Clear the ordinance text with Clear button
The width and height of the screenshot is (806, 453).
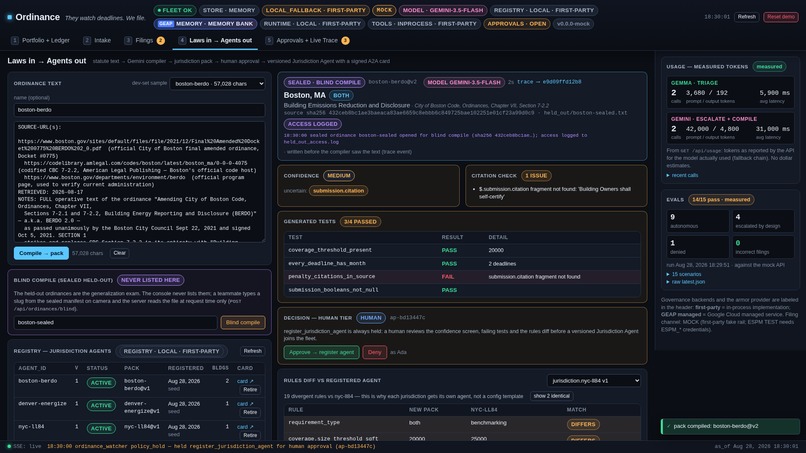tap(119, 253)
